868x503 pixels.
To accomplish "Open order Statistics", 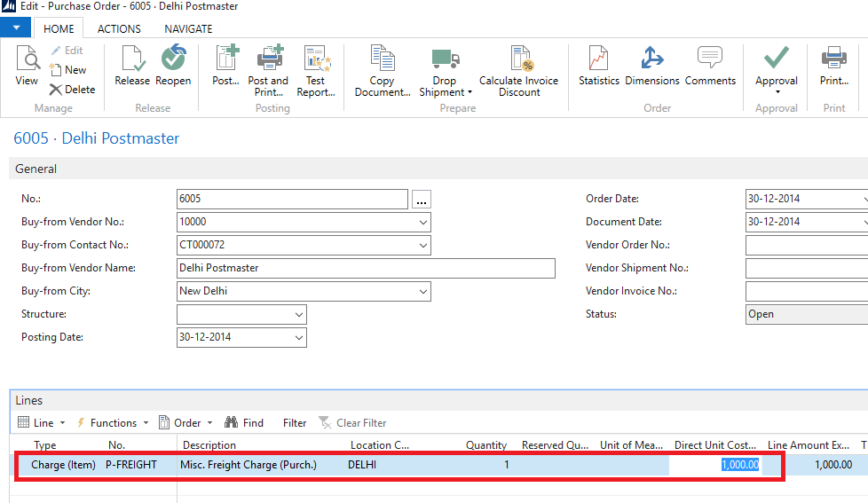I will pos(599,66).
